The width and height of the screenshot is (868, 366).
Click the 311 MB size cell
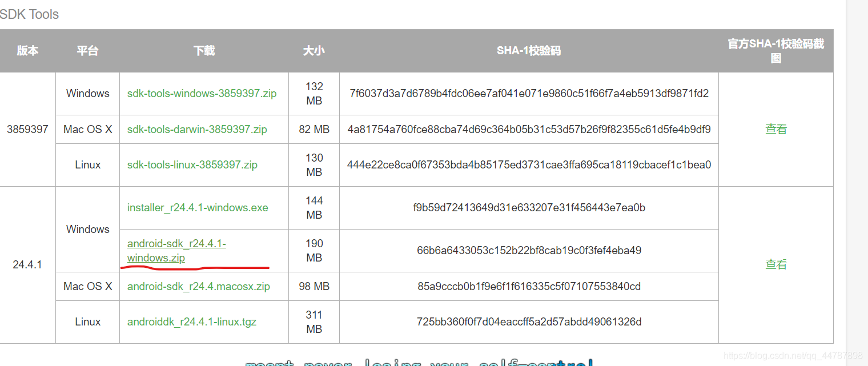tap(314, 322)
